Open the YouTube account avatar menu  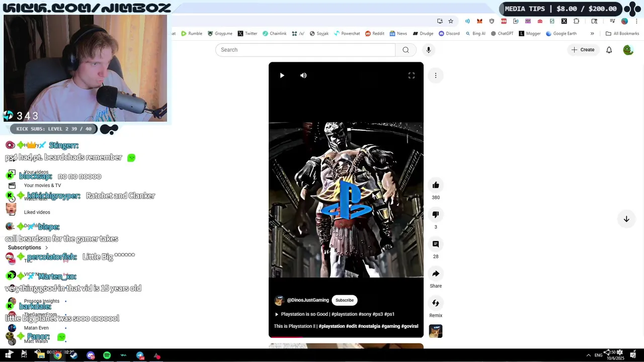(x=628, y=50)
